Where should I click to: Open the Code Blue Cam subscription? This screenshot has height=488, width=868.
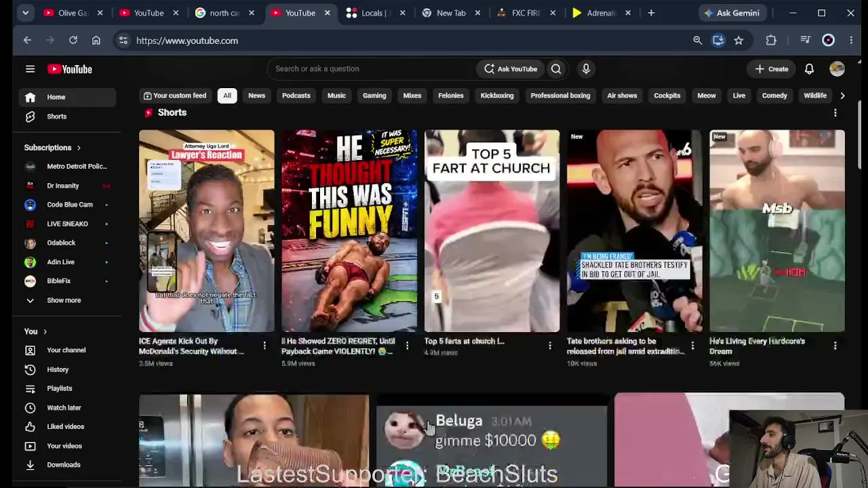click(x=67, y=205)
